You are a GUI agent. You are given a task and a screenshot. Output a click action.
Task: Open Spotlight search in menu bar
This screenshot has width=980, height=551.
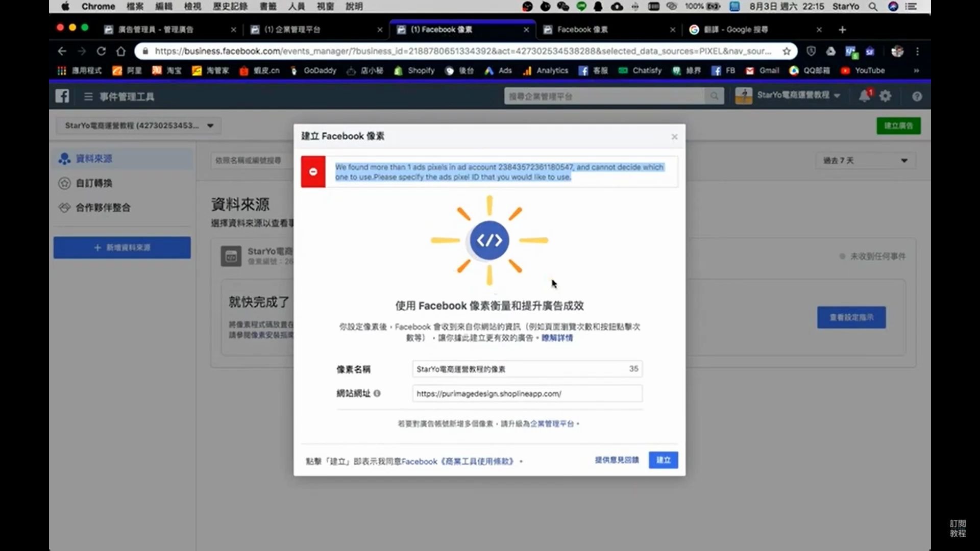(873, 7)
